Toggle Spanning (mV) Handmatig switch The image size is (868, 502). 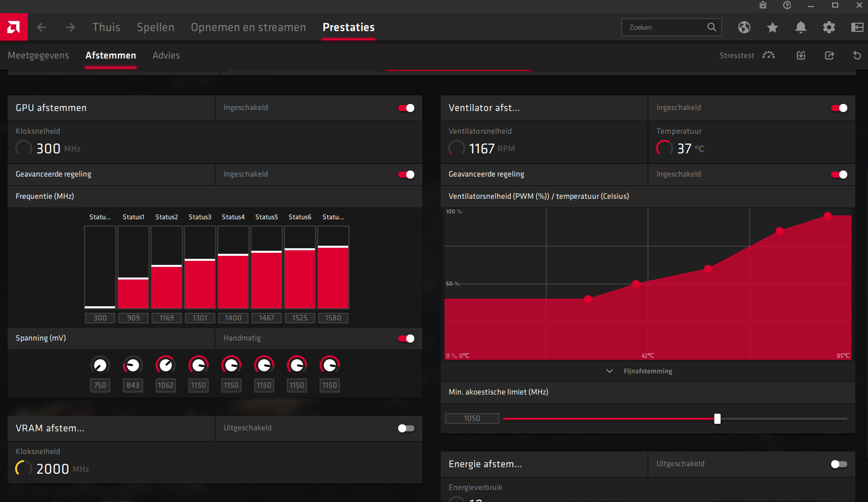[406, 339]
